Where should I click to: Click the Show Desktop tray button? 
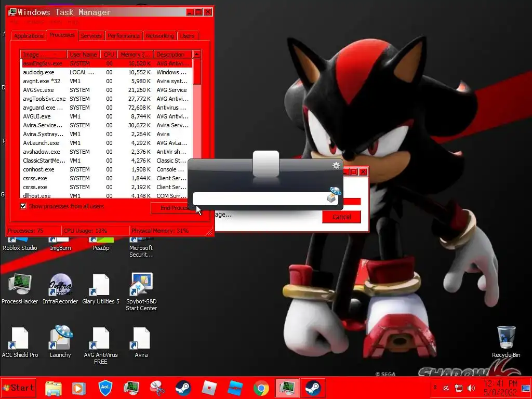coord(526,388)
